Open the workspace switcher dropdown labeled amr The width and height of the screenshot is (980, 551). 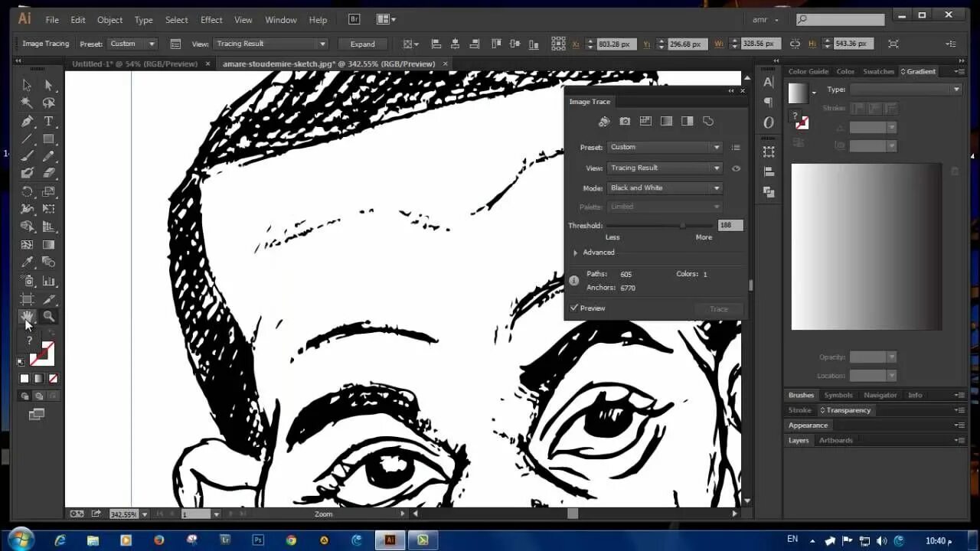coord(766,20)
